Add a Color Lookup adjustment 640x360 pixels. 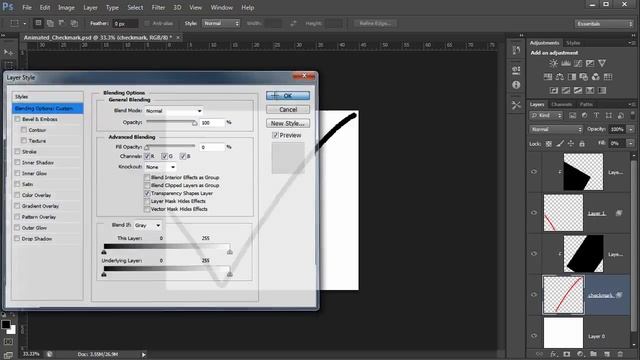click(x=608, y=77)
